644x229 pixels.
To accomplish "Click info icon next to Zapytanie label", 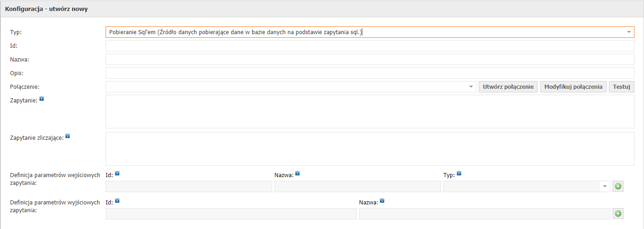I will 41,98.
